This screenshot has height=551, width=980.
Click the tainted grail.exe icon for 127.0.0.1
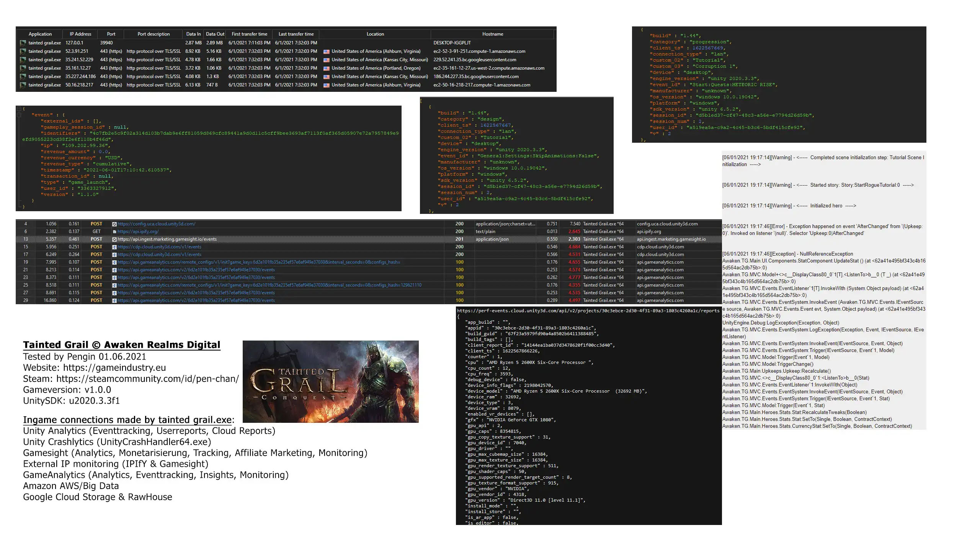[23, 43]
